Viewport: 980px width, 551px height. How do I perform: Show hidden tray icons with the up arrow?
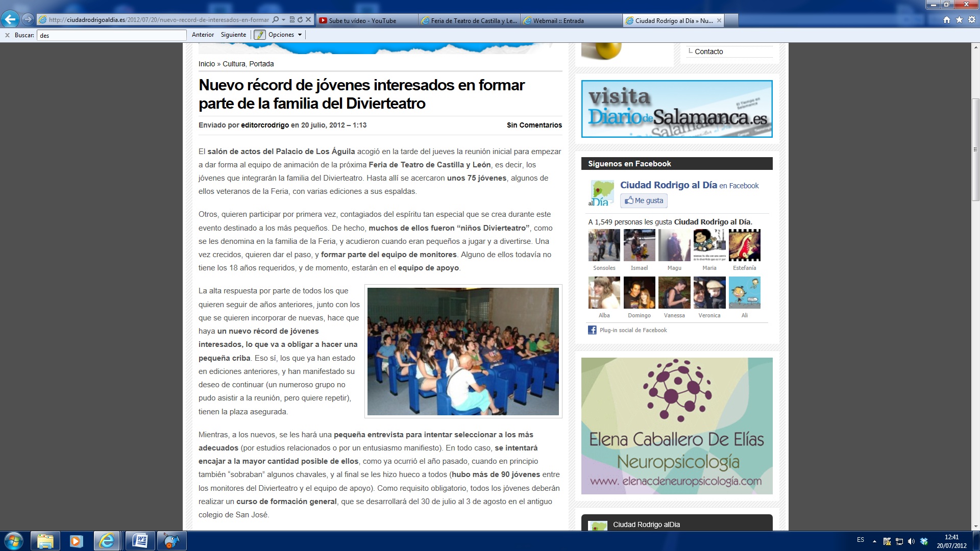874,541
